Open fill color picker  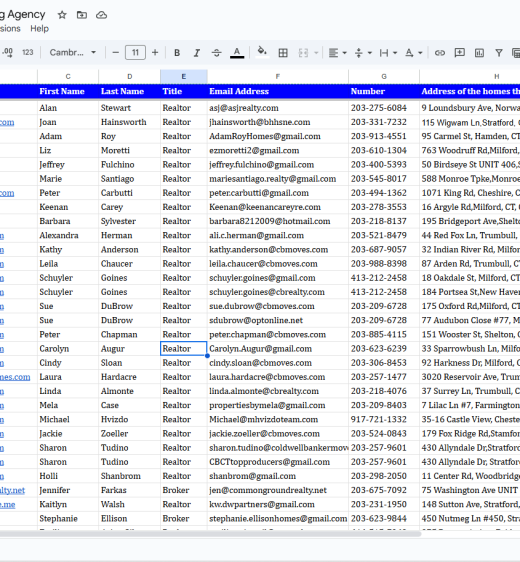click(262, 53)
